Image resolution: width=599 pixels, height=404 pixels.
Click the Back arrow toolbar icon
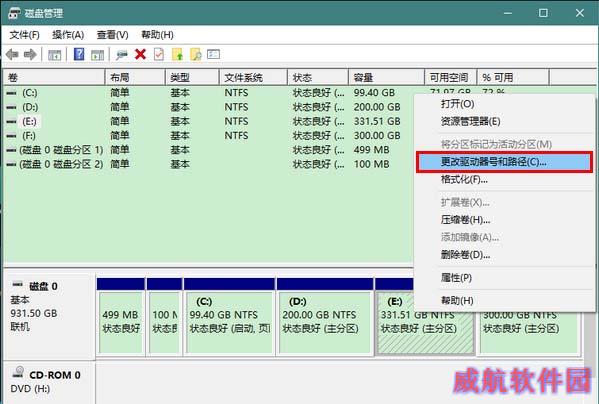(x=12, y=55)
